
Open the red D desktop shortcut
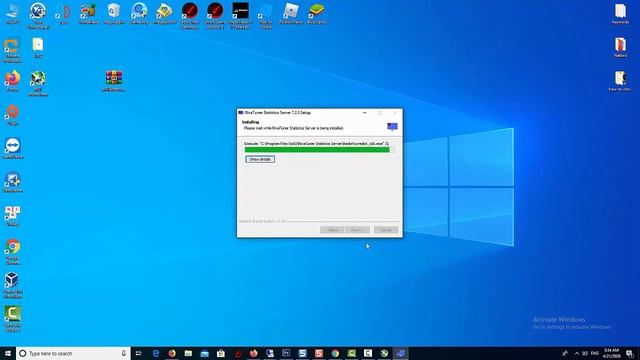pyautogui.click(x=63, y=13)
